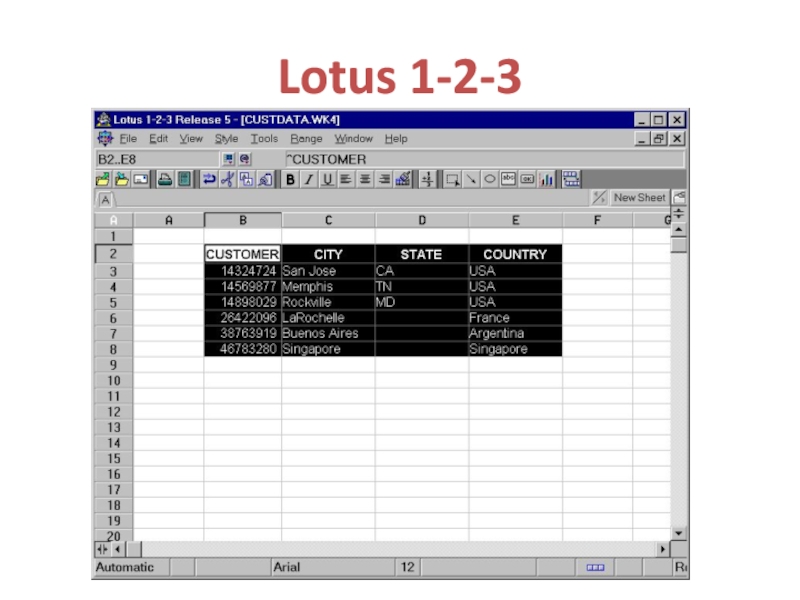The width and height of the screenshot is (800, 600).
Task: Open the Automatic number format selector
Action: coord(132,567)
